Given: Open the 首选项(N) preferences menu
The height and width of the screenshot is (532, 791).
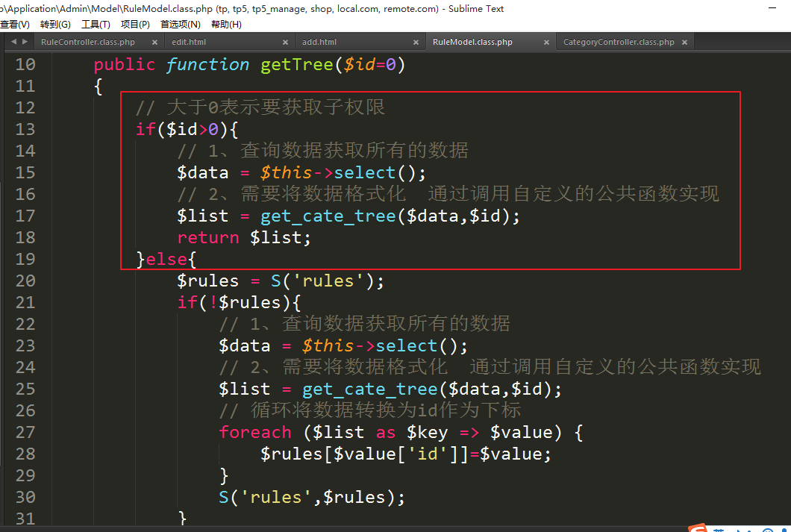Looking at the screenshot, I should pos(180,25).
